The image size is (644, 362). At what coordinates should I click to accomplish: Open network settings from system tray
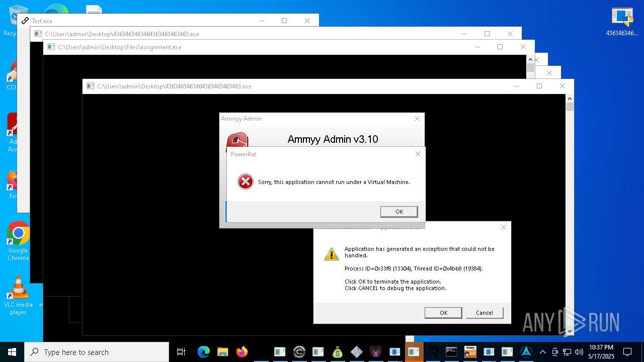(x=567, y=352)
